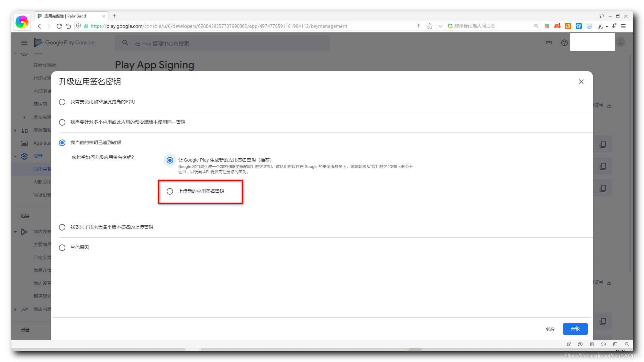Click the translate extension icon
644x362 pixels.
(579, 26)
